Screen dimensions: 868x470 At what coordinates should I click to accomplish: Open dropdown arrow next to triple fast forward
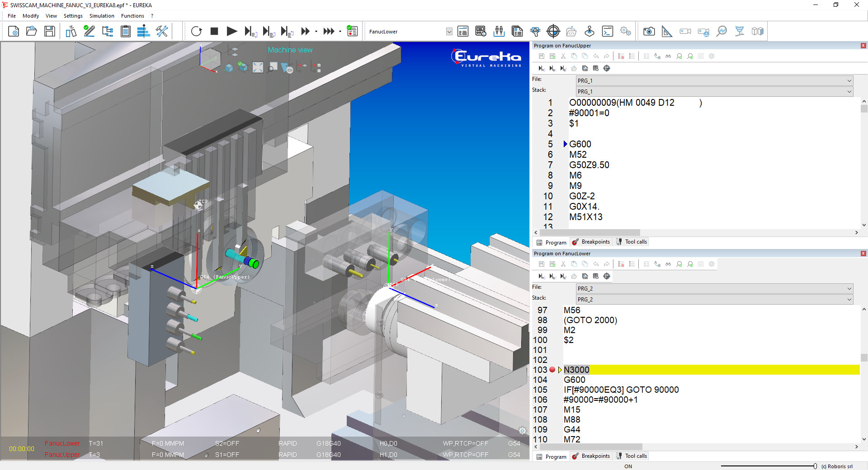pyautogui.click(x=340, y=32)
